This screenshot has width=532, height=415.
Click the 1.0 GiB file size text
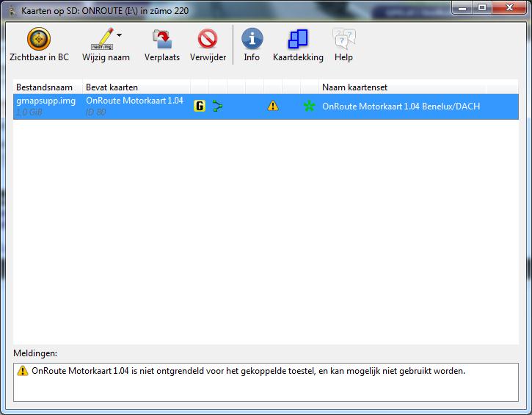29,112
